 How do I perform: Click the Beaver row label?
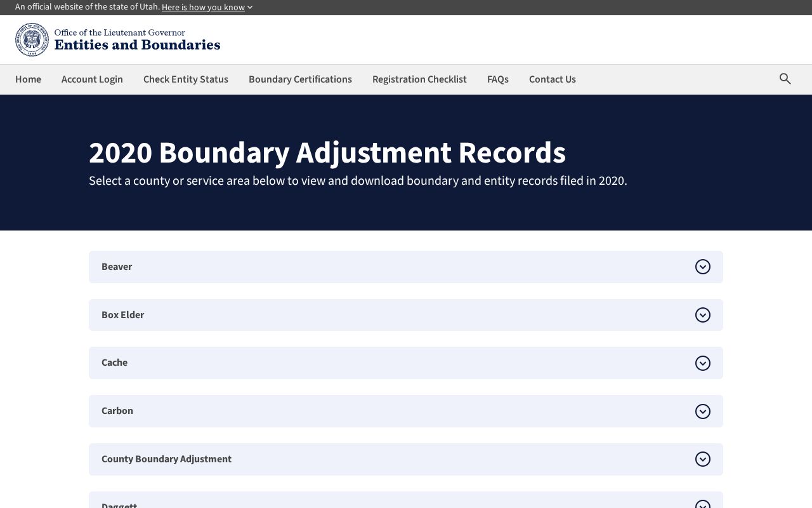pos(117,267)
